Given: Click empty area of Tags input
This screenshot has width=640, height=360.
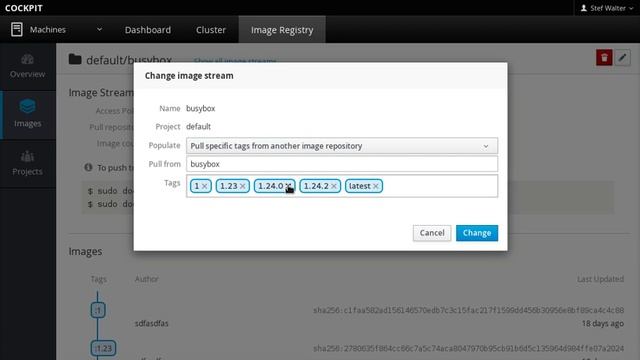Looking at the screenshot, I should pos(440,186).
